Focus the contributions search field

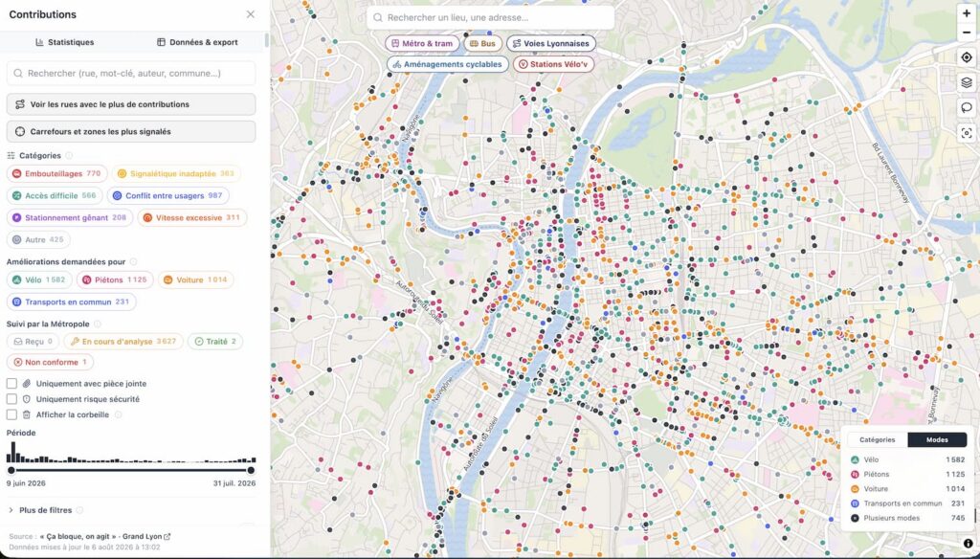[x=131, y=73]
